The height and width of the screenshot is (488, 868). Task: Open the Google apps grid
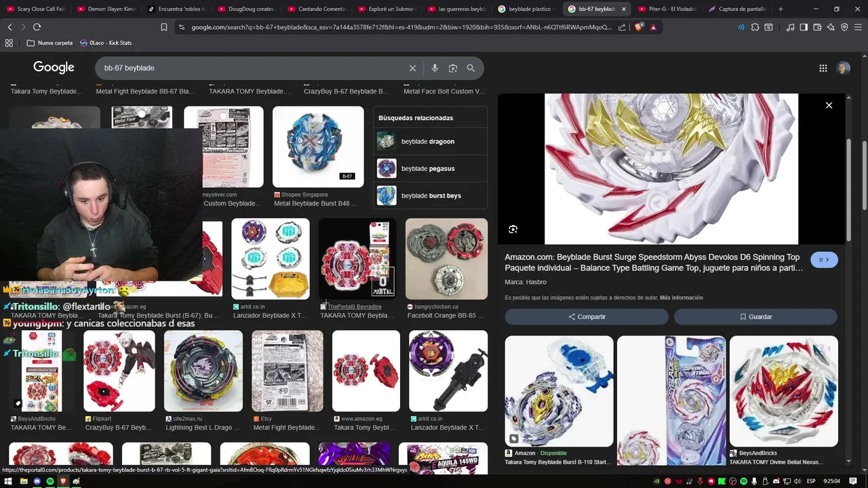(823, 68)
